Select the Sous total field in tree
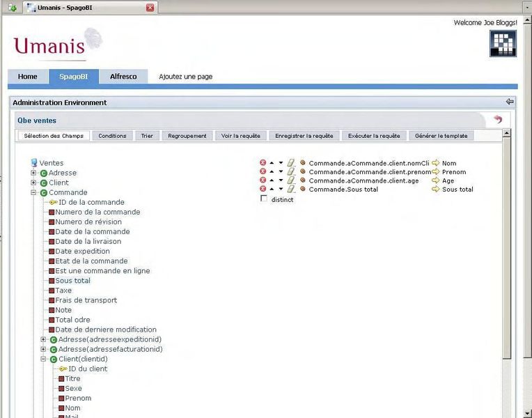 pyautogui.click(x=72, y=281)
